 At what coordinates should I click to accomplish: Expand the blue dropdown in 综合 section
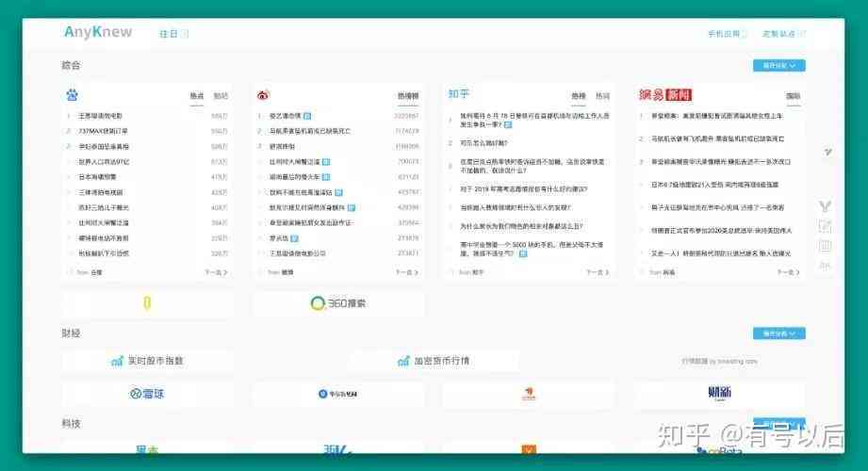(778, 65)
